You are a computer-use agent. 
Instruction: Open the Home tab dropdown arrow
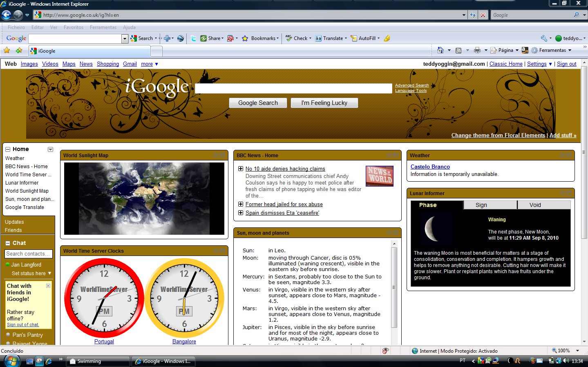pos(50,149)
